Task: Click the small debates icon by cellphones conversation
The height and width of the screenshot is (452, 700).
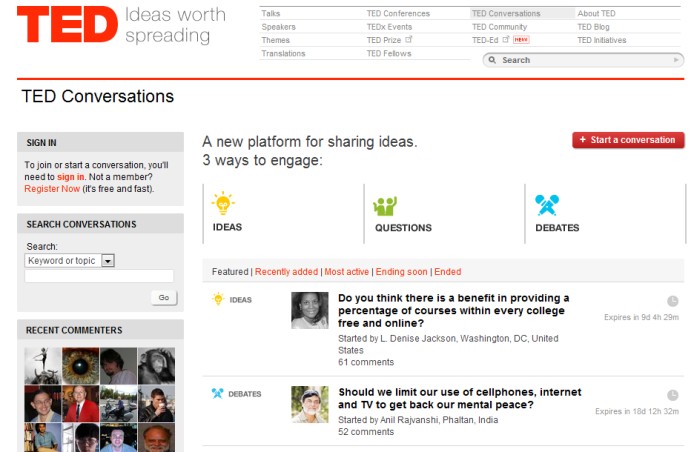Action: click(x=217, y=394)
